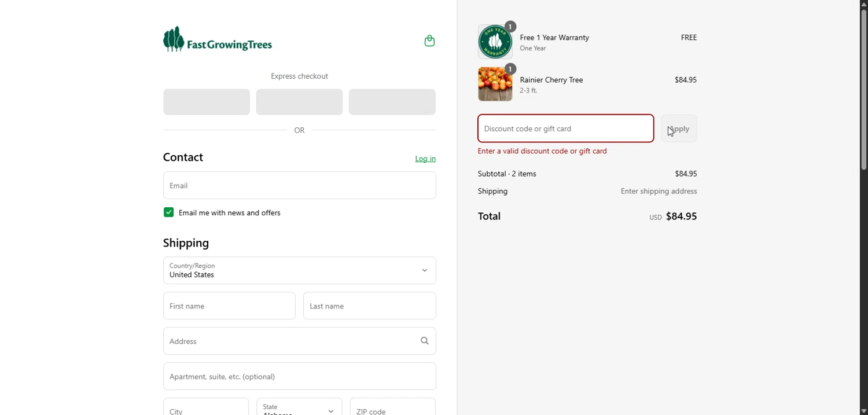Viewport: 868px width, 415px height.
Task: Click the City input field
Action: coord(206,407)
